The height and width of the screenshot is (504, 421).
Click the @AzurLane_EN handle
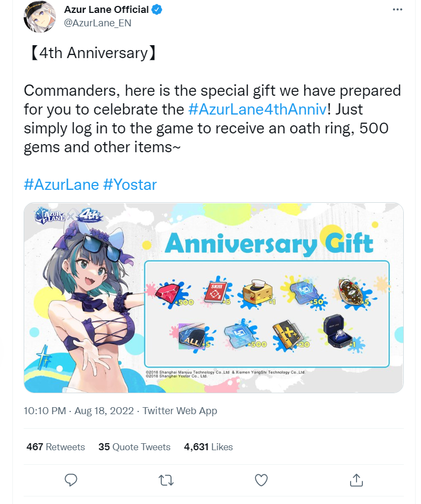pos(98,23)
